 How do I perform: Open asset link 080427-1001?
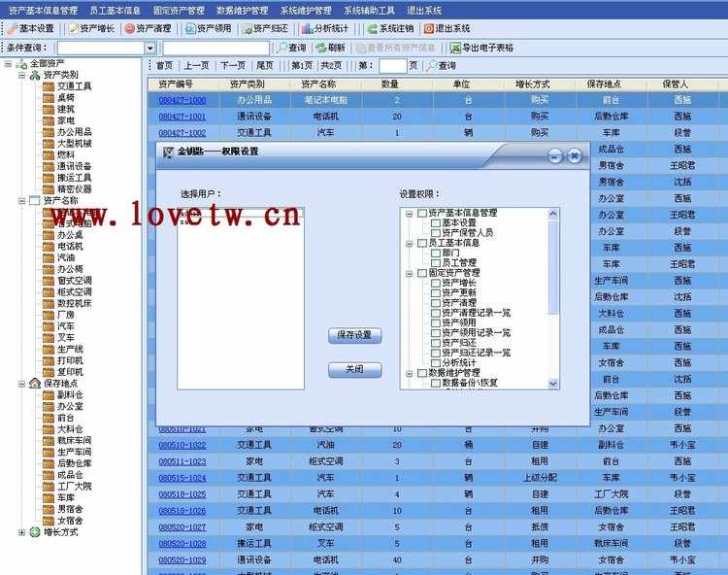(182, 117)
